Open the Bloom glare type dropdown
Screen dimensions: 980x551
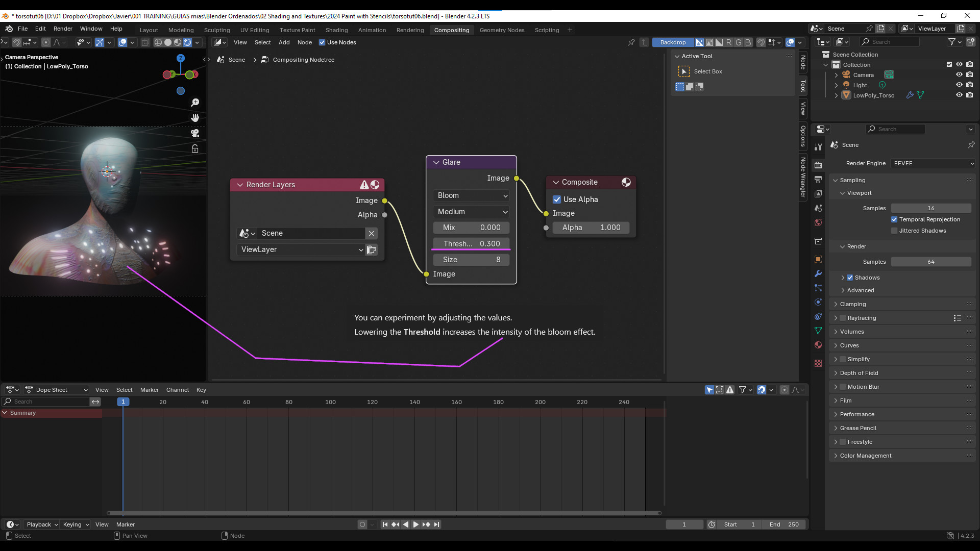(471, 195)
